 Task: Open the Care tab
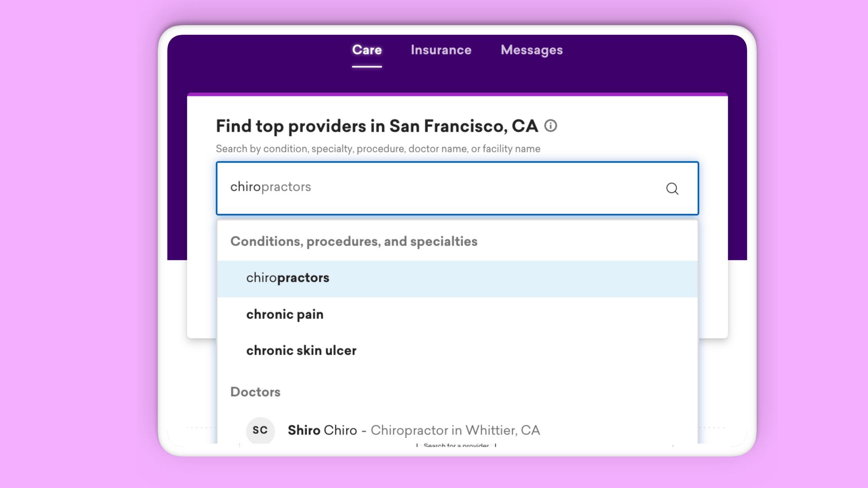pyautogui.click(x=367, y=50)
